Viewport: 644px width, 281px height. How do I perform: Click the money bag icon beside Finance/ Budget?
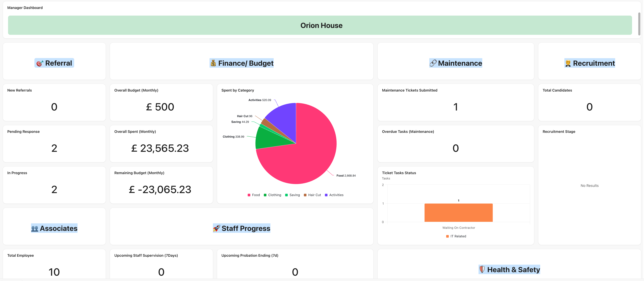(x=213, y=63)
